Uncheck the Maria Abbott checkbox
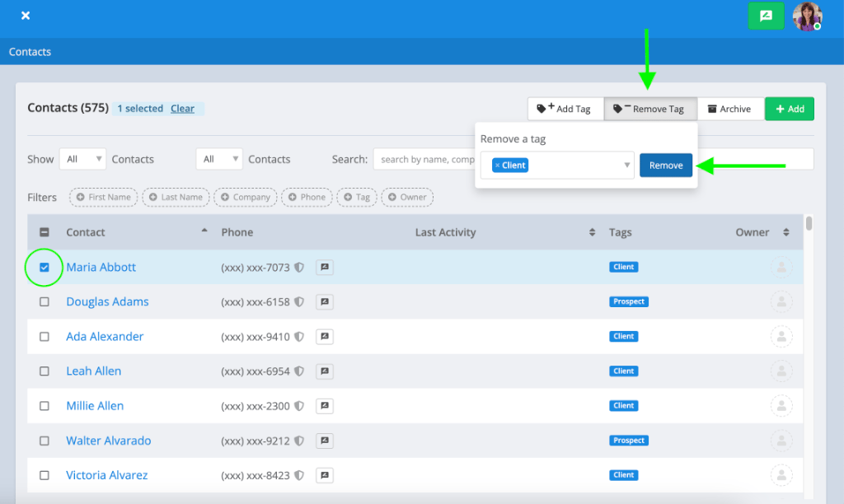 [x=45, y=268]
